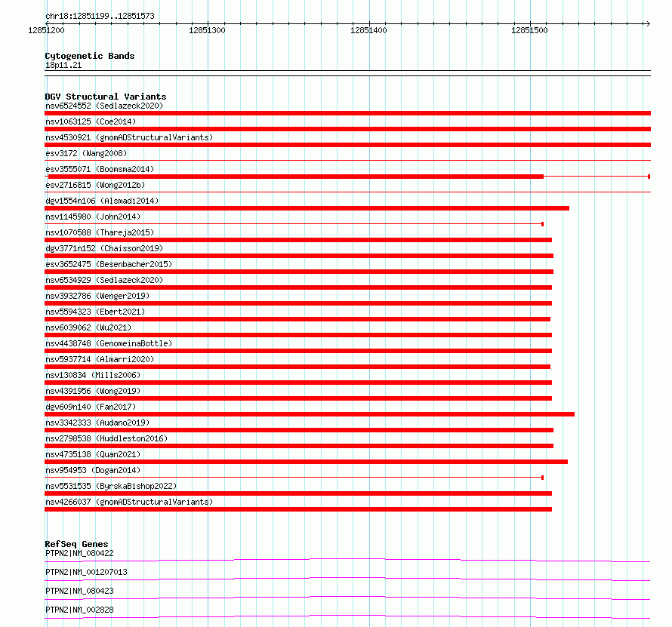
Task: Select the dgv609n140 (Fan2017) label
Action: point(91,407)
